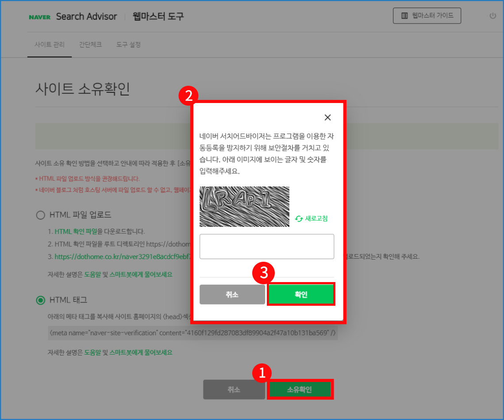The height and width of the screenshot is (420, 504).
Task: Open the 도구 설정 tab
Action: [x=128, y=45]
